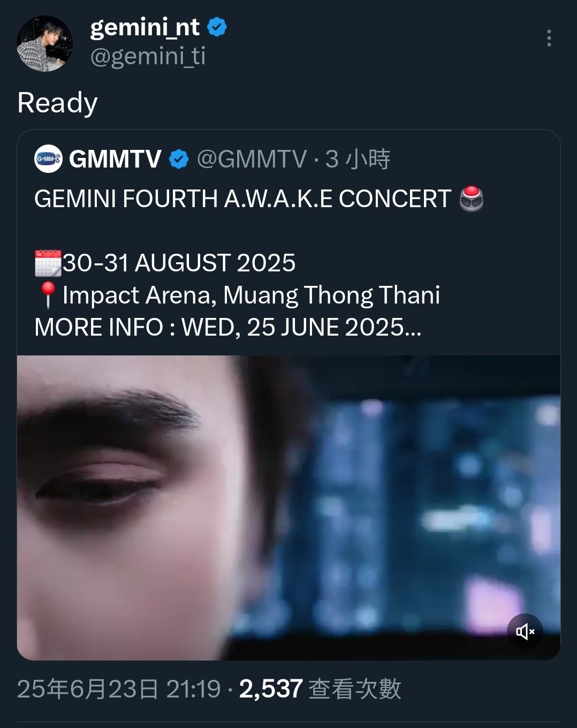
Task: View the 2,537 查看次數 view count
Action: [x=320, y=689]
